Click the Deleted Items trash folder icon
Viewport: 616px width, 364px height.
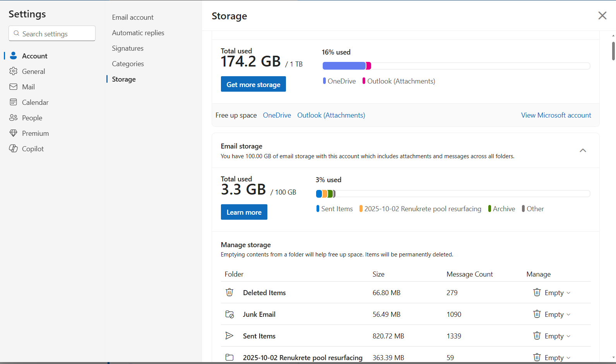[229, 292]
